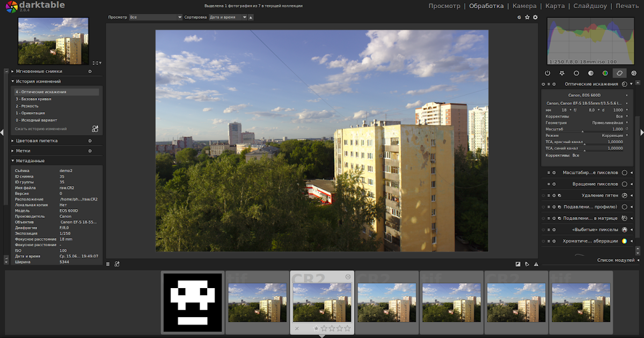Adjust TCA, красный канал slider
The width and height of the screenshot is (644, 338).
[x=584, y=142]
